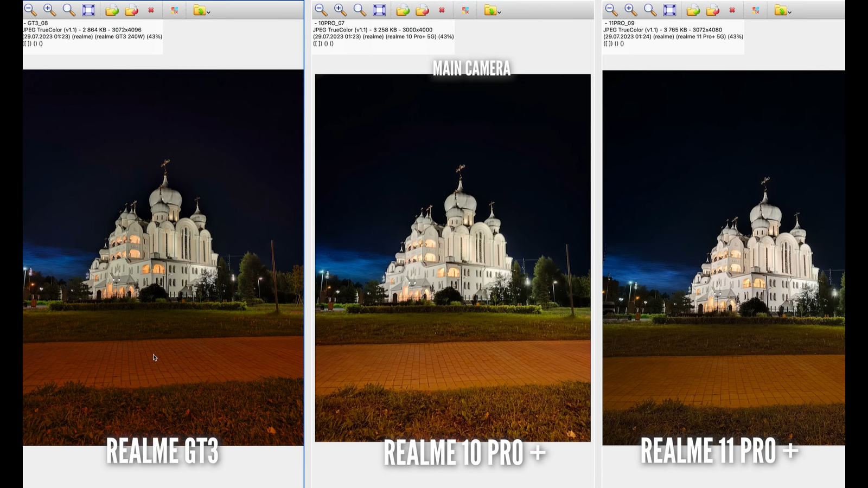Viewport: 868px width, 488px height.
Task: Toggle fit-to-window in the GT3_08 toolbar
Action: click(x=88, y=10)
